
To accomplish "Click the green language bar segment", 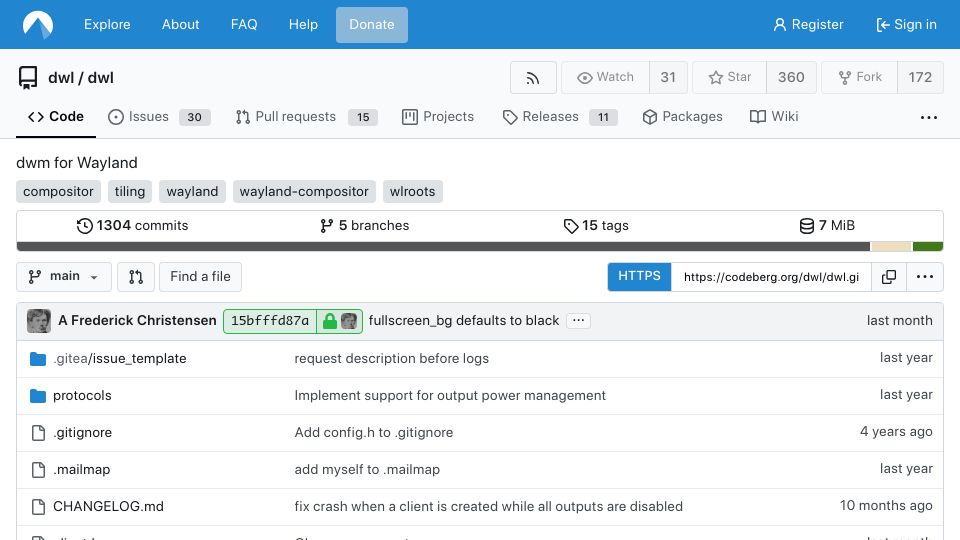I will [x=928, y=247].
